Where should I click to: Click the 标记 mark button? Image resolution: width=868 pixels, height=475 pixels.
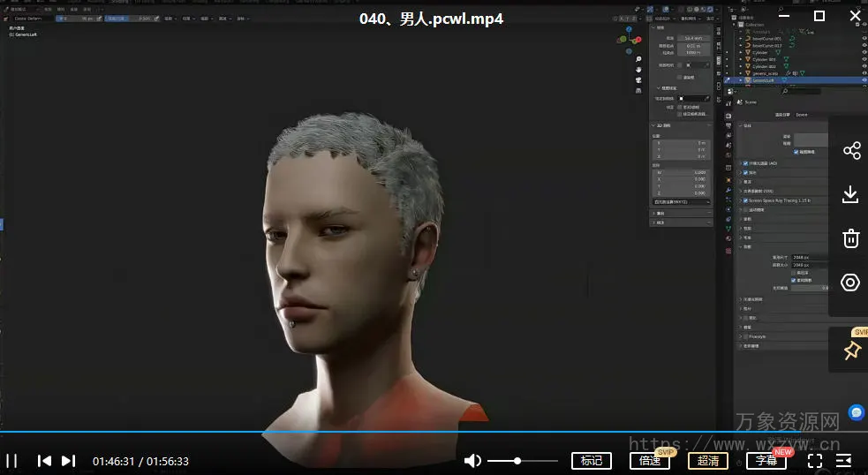(x=592, y=461)
